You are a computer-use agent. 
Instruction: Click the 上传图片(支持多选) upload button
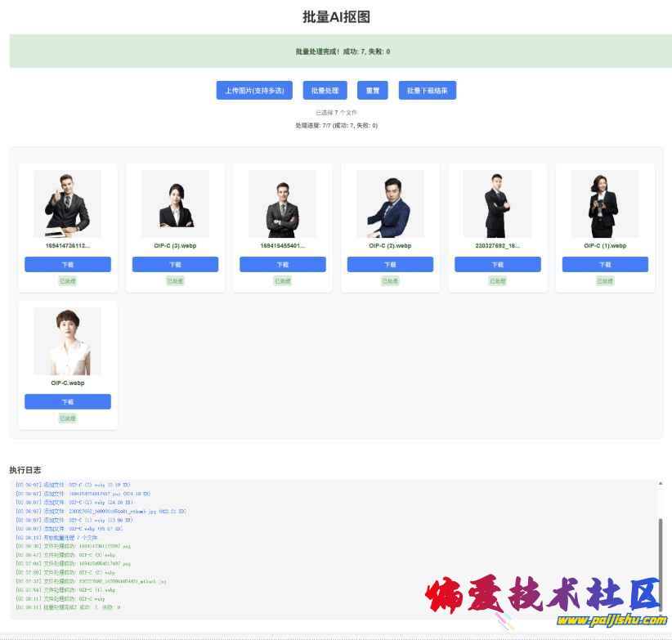point(254,91)
